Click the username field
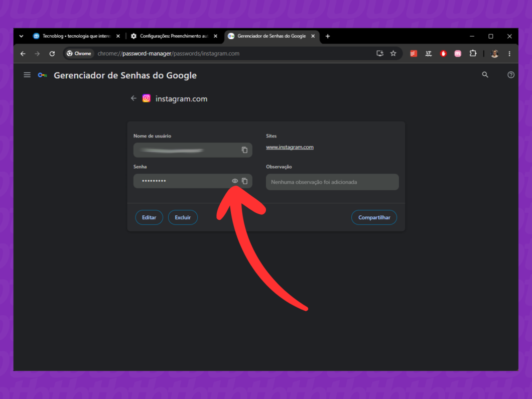The height and width of the screenshot is (399, 532). pyautogui.click(x=193, y=150)
